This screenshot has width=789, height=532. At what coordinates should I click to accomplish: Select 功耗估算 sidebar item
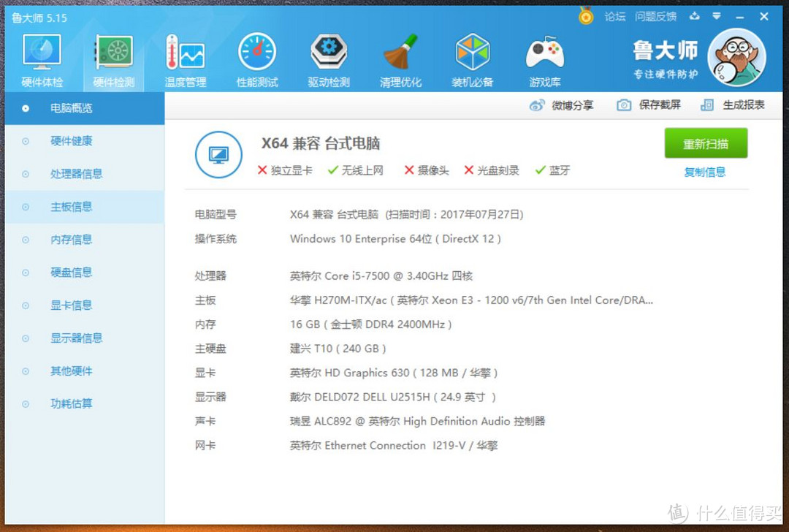pos(85,403)
